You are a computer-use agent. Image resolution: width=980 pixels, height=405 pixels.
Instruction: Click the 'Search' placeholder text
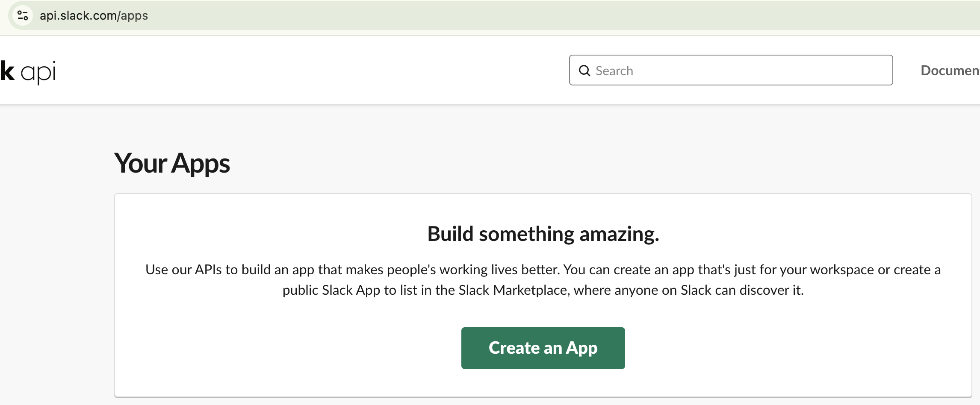click(614, 70)
